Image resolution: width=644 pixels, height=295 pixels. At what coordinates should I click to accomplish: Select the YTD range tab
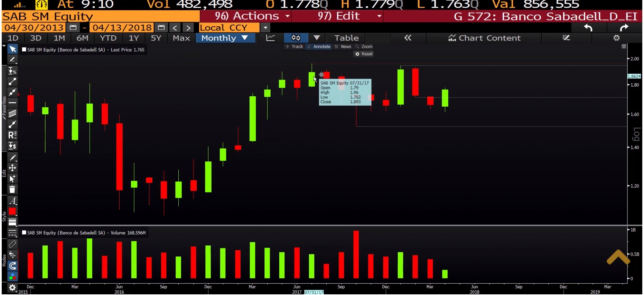tap(108, 38)
